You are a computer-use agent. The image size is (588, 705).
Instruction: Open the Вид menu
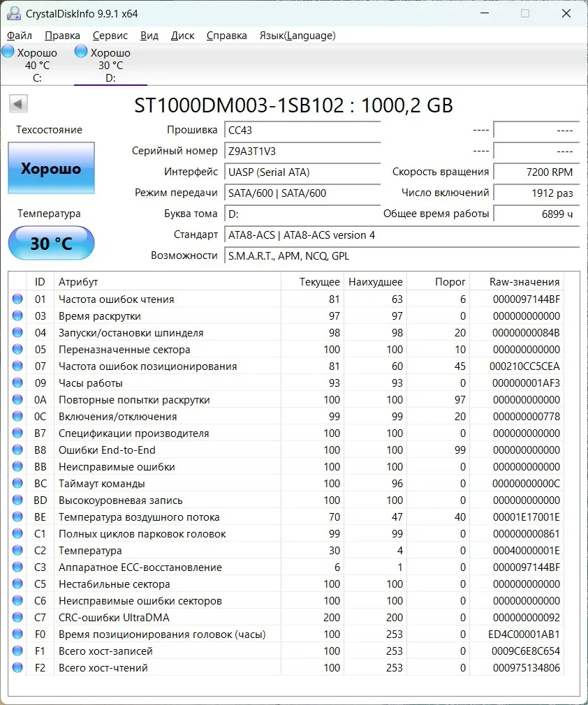pyautogui.click(x=149, y=36)
